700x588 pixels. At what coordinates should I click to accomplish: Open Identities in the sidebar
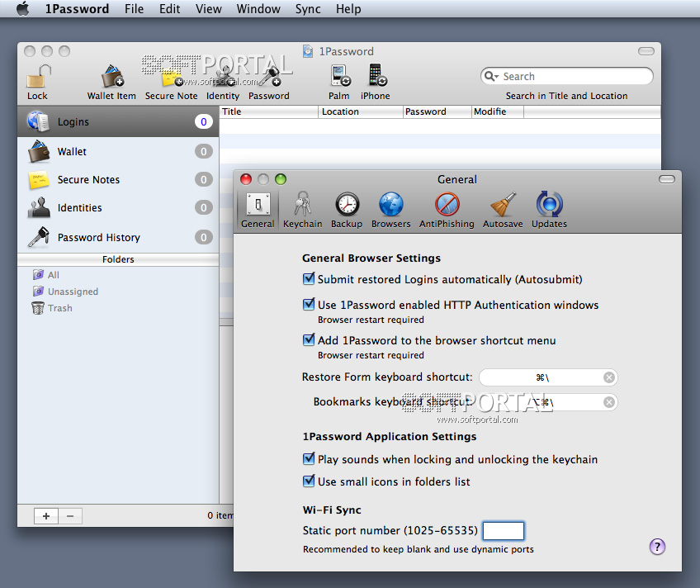(118, 207)
